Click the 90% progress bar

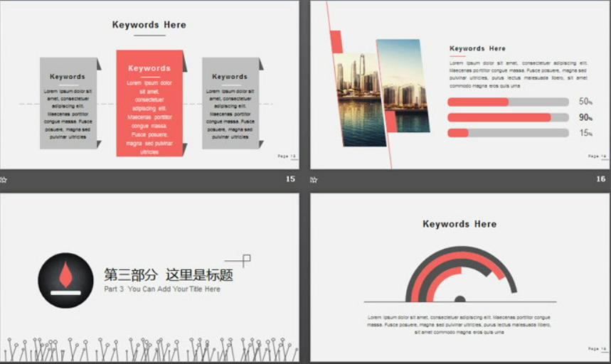508,117
